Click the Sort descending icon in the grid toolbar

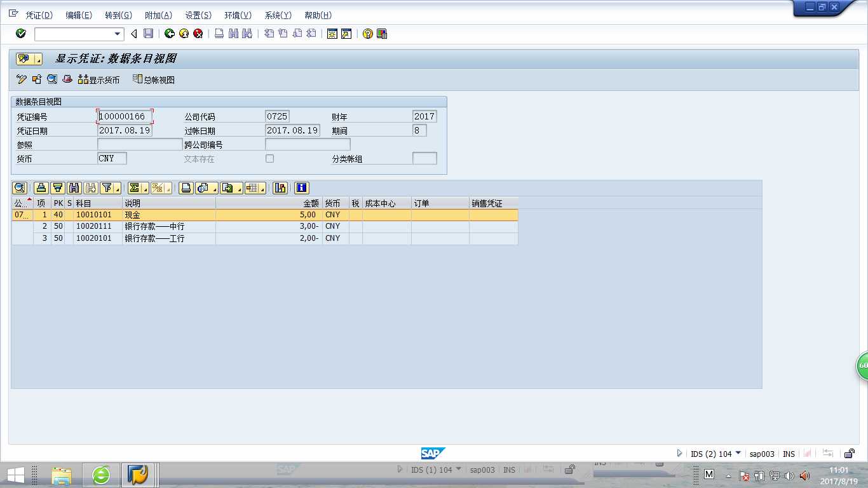pos(58,187)
